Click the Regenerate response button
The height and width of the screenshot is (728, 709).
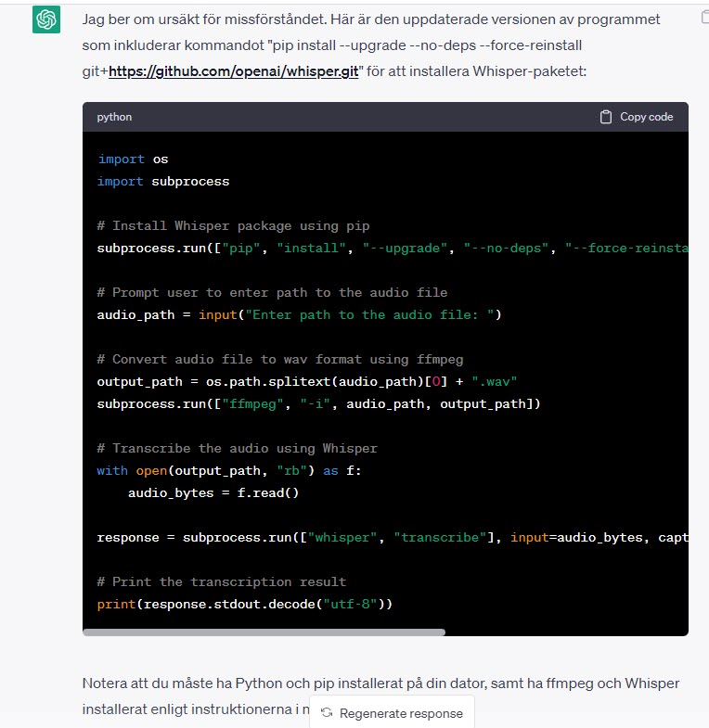point(392,712)
